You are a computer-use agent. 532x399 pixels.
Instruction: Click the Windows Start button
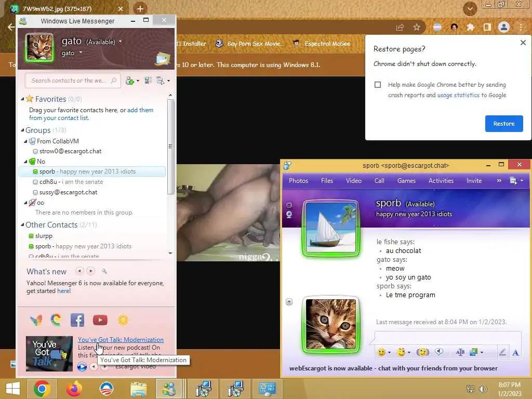[x=13, y=389]
